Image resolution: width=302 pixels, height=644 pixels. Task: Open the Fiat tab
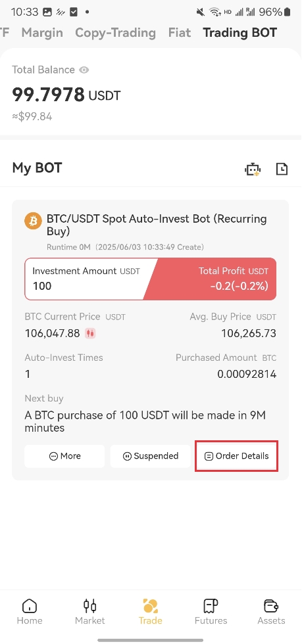180,32
